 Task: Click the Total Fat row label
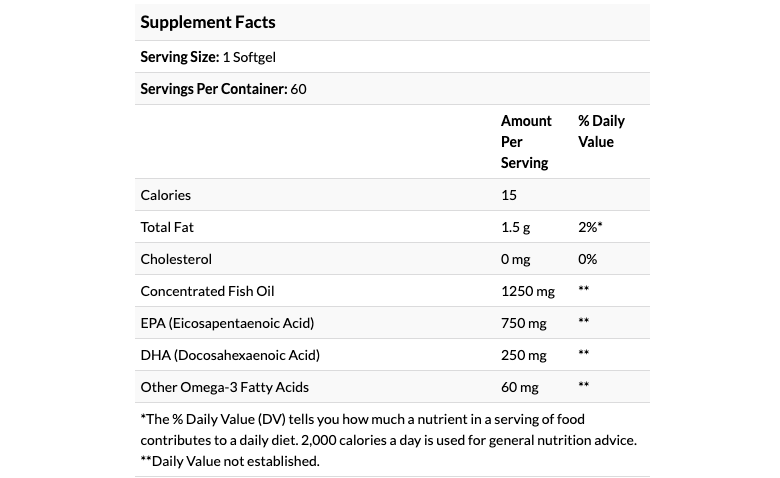pyautogui.click(x=167, y=227)
